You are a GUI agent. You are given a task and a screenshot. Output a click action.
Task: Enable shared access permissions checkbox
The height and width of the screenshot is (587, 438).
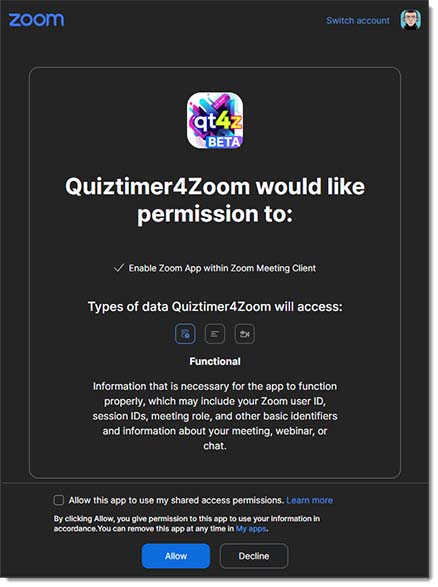coord(59,500)
